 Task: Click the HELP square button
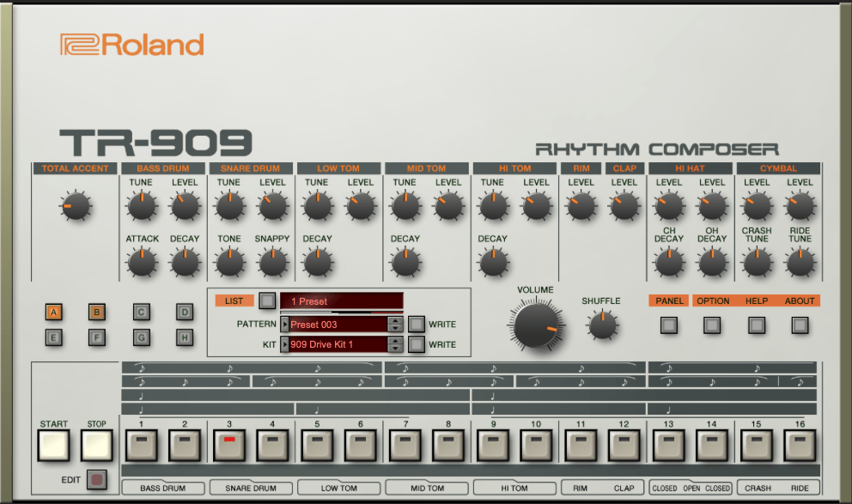pos(757,325)
